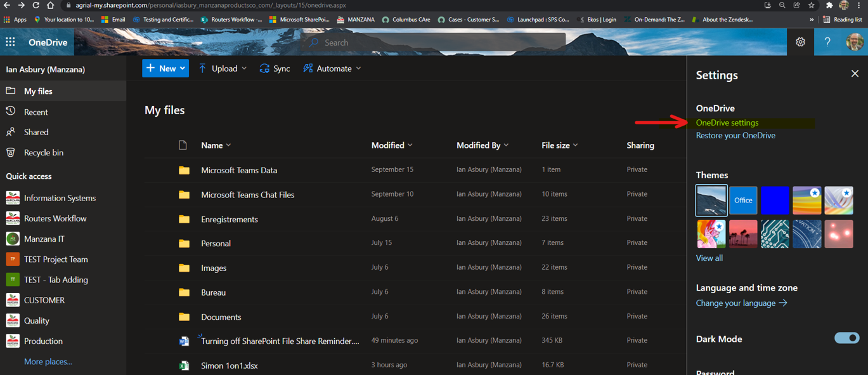Click the Recycle bin icon in sidebar
This screenshot has height=375, width=868.
[x=11, y=152]
